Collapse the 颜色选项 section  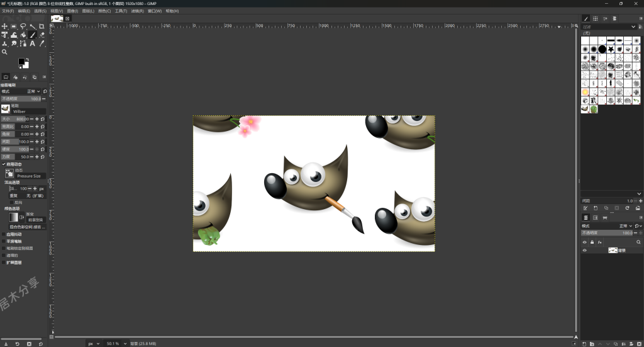[x=12, y=208]
